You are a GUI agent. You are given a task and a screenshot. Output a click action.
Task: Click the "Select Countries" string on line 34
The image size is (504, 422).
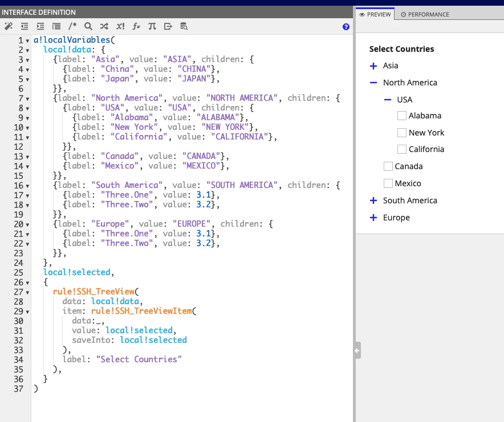coord(139,359)
